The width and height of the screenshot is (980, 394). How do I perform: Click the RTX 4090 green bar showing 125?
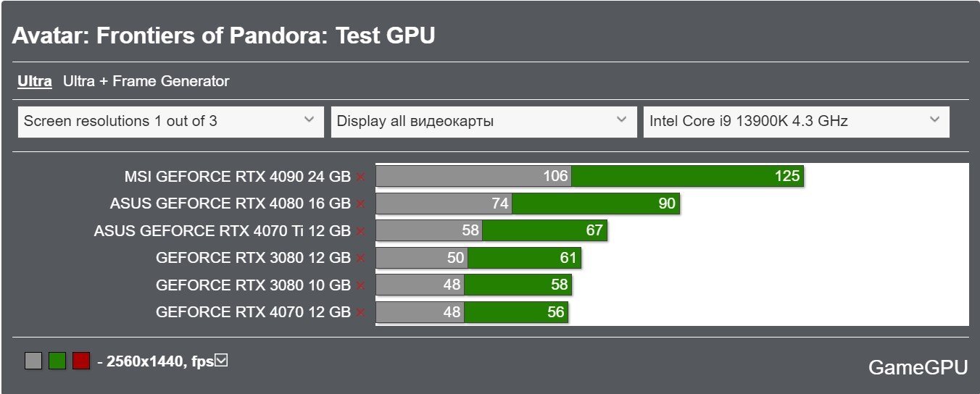[x=687, y=176]
